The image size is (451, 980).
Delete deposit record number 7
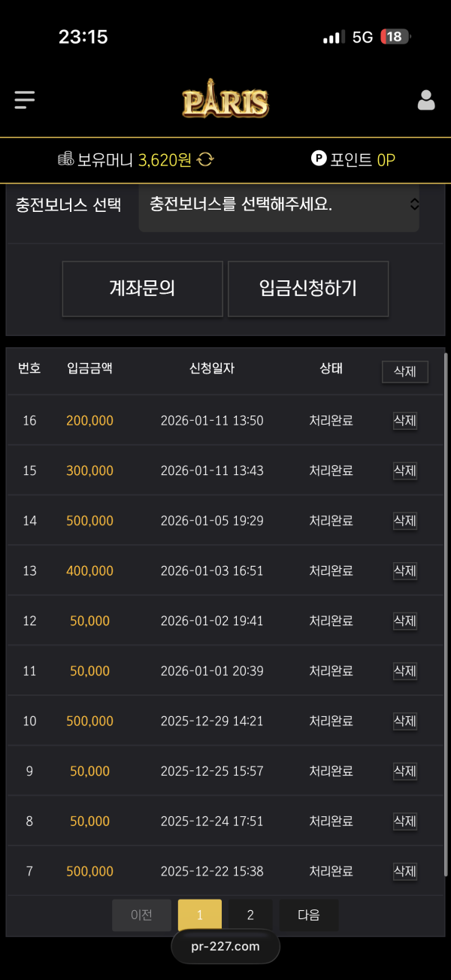coord(404,871)
